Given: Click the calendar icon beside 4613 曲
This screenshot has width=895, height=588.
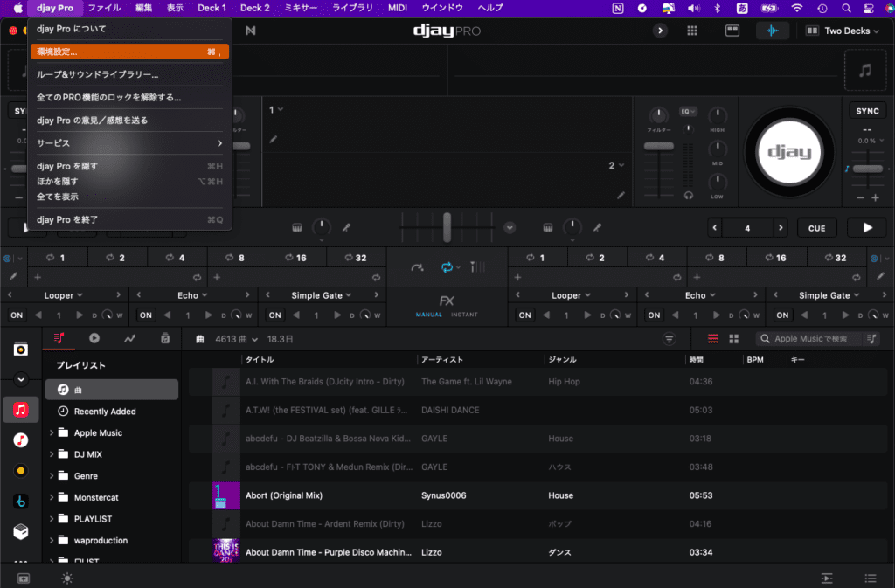Looking at the screenshot, I should (200, 339).
